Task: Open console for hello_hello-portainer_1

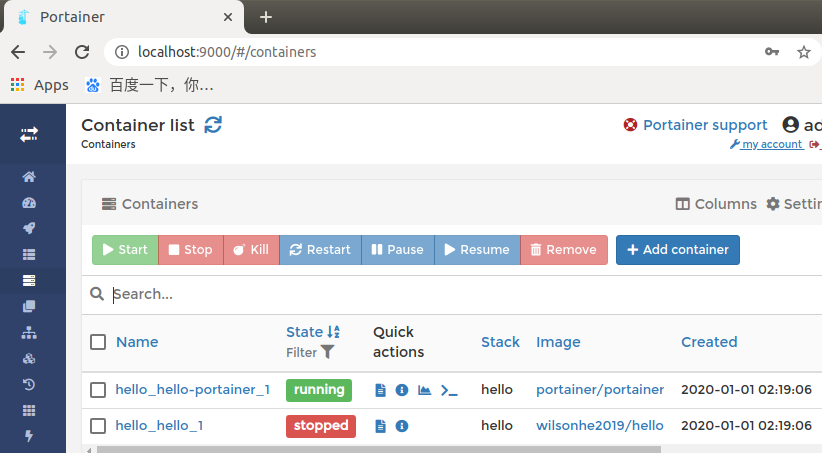Action: point(449,390)
